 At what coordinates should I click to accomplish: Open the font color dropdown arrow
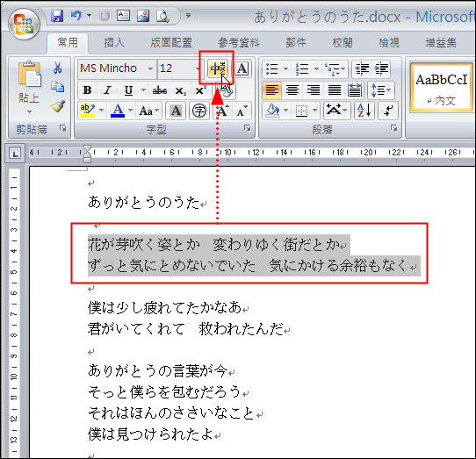pos(131,111)
